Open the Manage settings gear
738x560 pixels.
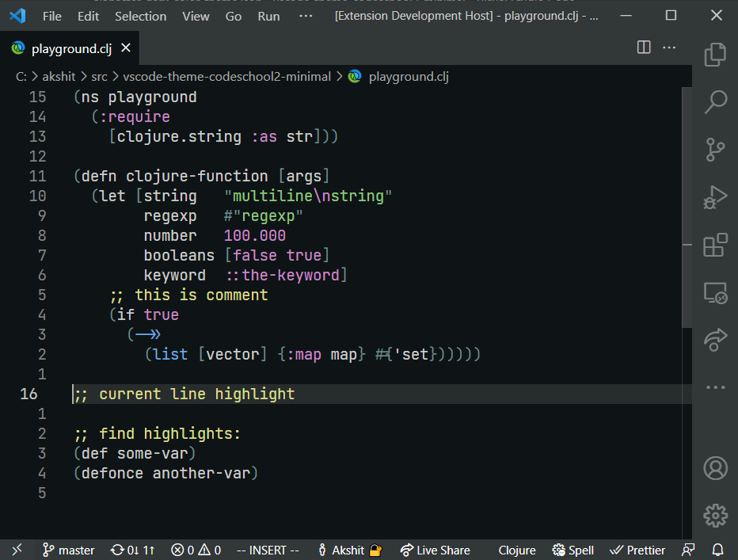pyautogui.click(x=715, y=516)
